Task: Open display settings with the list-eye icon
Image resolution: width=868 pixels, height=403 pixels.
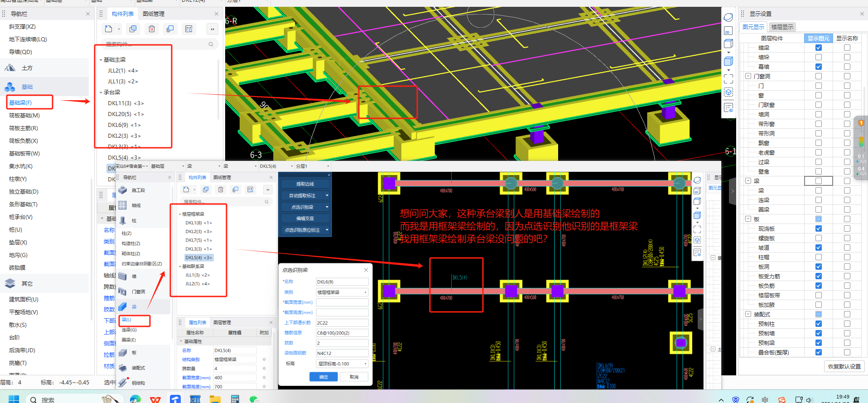Action: click(x=728, y=108)
